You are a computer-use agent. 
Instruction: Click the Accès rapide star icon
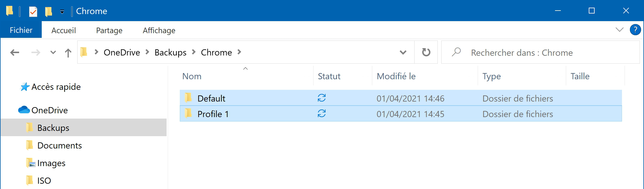(x=25, y=87)
